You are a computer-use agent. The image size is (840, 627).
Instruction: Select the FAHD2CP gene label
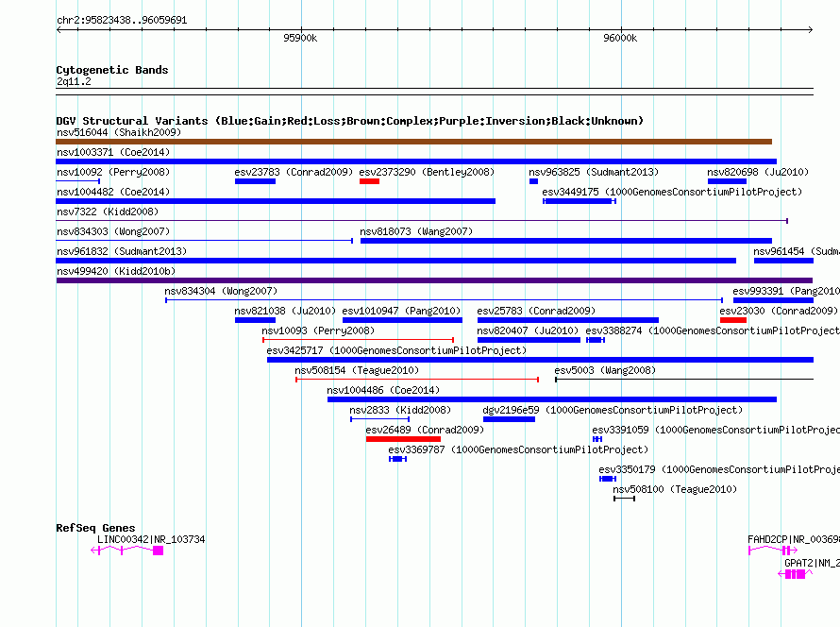pyautogui.click(x=794, y=539)
